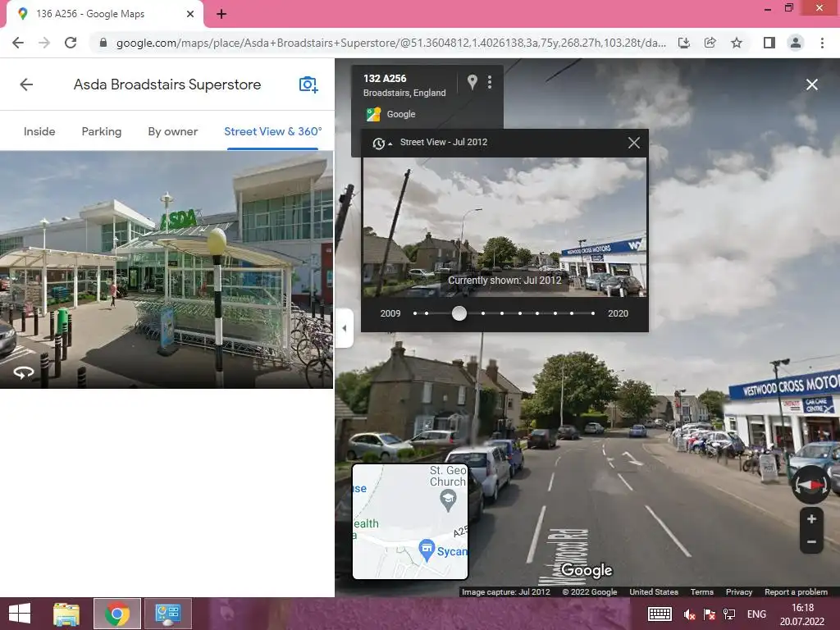Image resolution: width=840 pixels, height=630 pixels.
Task: Click the address bar URL field
Action: coord(391,43)
